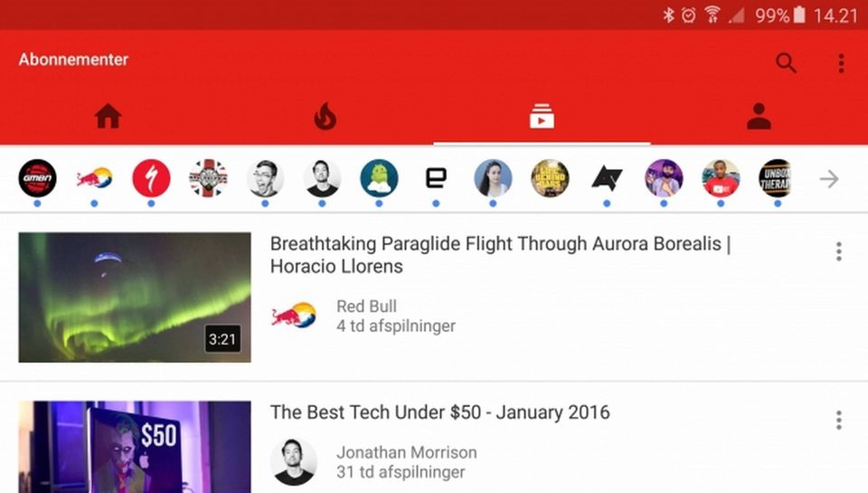
Task: Choose the Engadget channel logo
Action: pyautogui.click(x=436, y=178)
